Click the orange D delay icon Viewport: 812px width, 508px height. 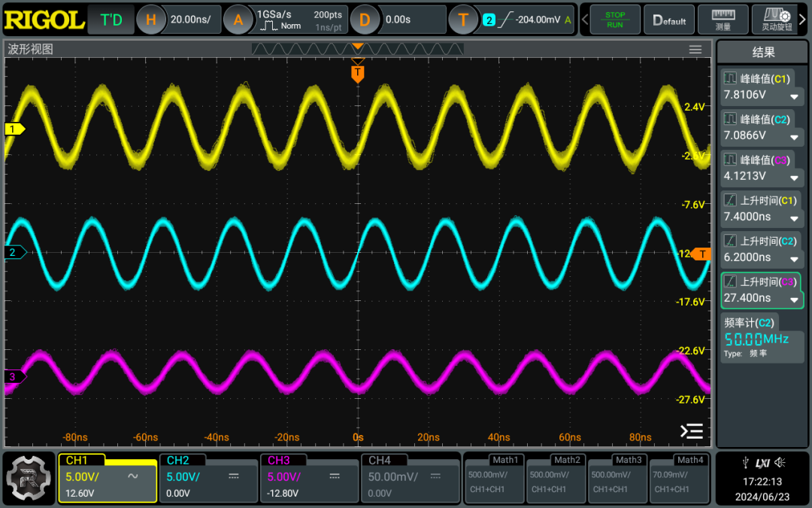tap(365, 20)
